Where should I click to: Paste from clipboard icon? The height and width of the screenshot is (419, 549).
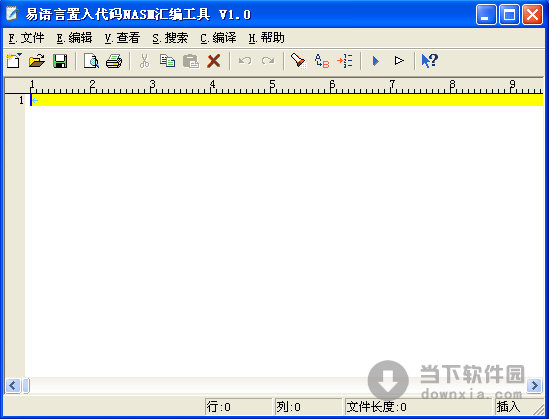click(x=191, y=61)
